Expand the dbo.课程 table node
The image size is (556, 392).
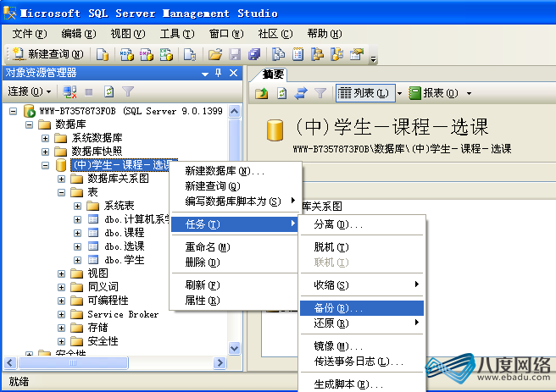click(x=78, y=234)
